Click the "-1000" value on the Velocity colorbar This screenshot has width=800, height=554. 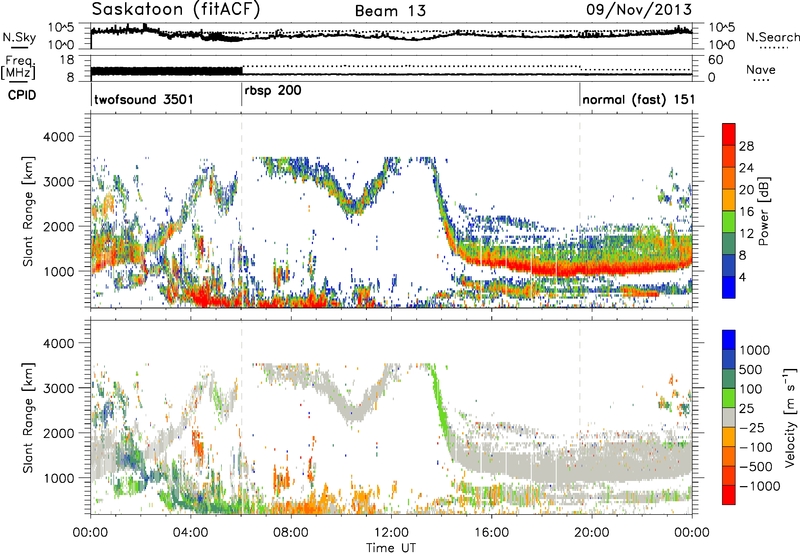click(760, 486)
